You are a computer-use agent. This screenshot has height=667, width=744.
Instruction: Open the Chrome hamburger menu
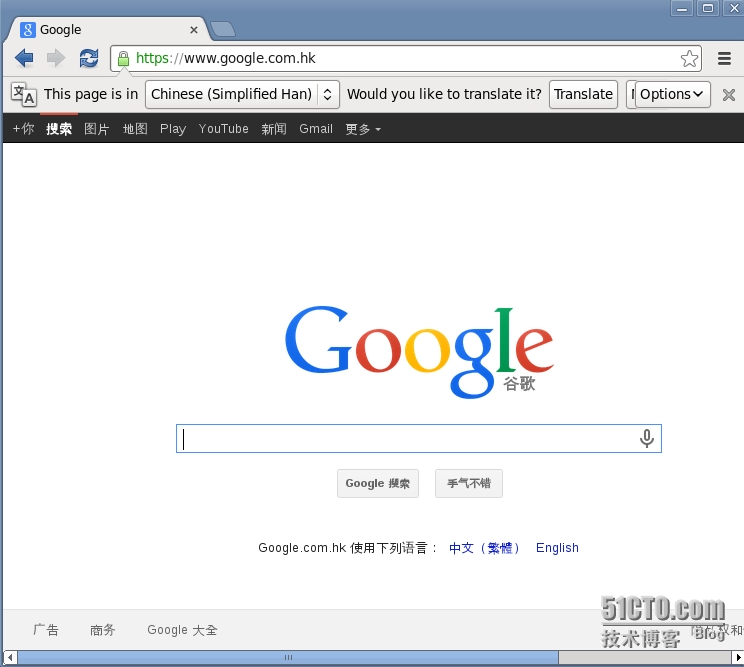724,58
